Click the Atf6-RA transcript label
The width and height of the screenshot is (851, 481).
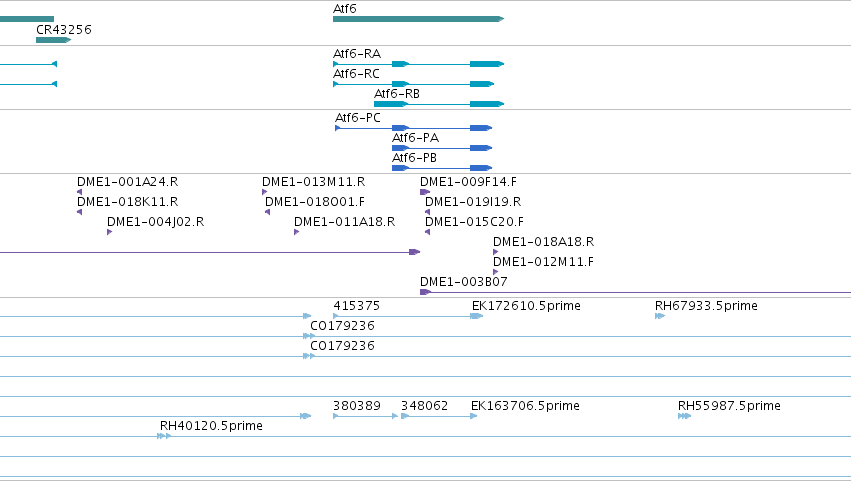click(x=357, y=54)
